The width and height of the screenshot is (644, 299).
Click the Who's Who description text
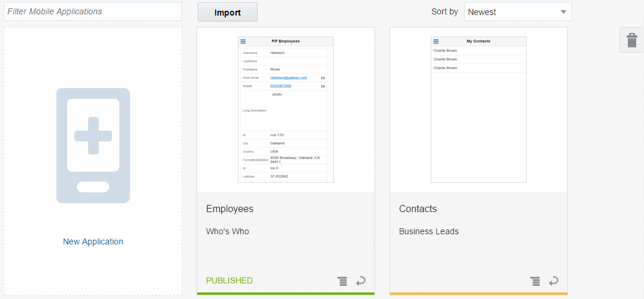click(228, 231)
